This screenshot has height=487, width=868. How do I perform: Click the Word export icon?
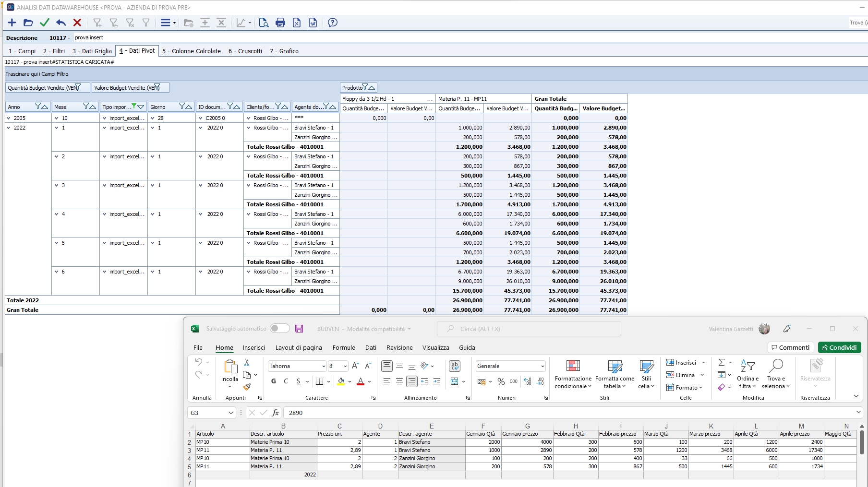click(x=313, y=23)
